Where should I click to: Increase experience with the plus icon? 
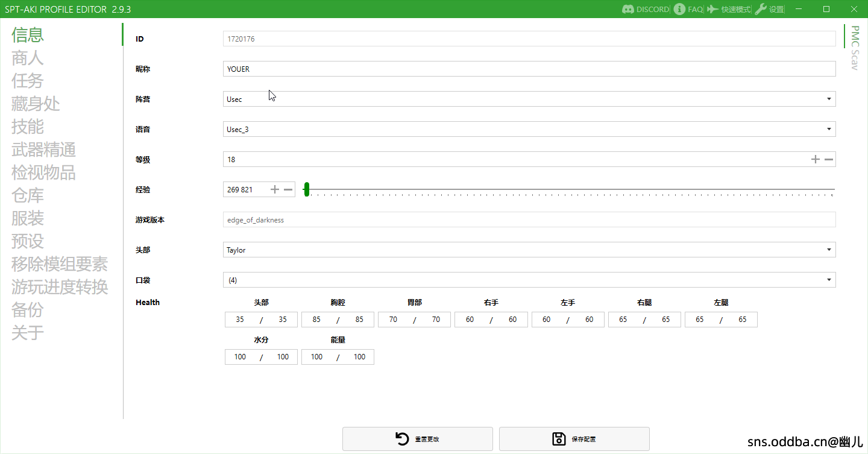click(x=275, y=189)
